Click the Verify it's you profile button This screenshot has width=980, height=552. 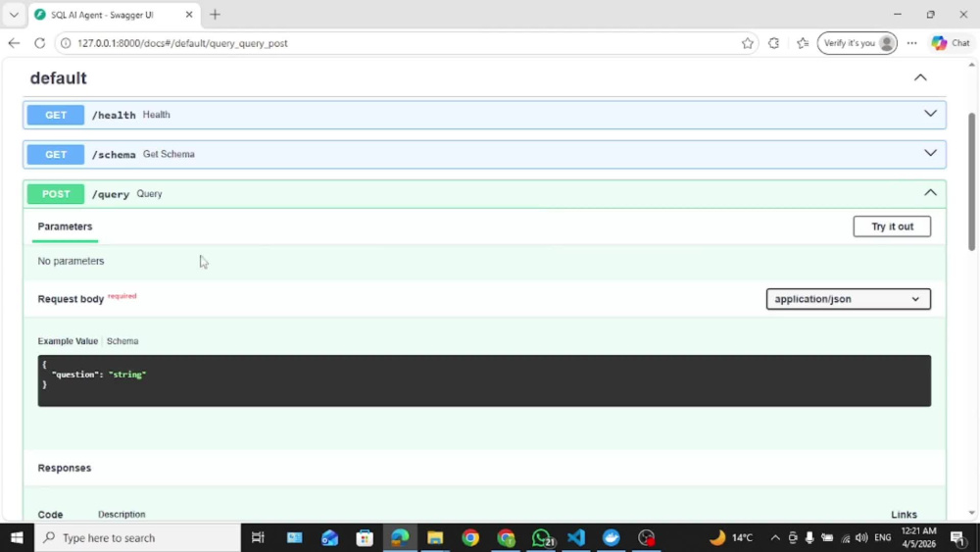coord(857,43)
